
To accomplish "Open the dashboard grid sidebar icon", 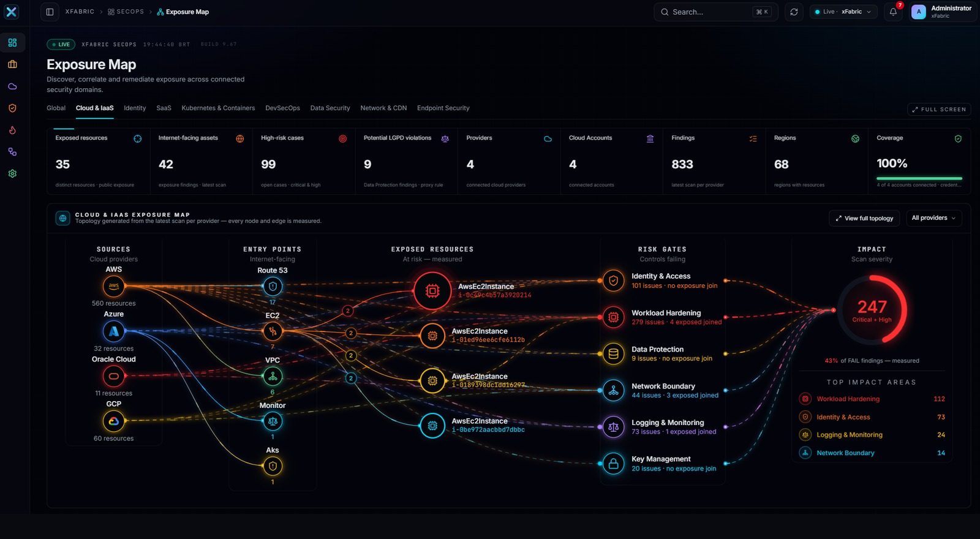I will [12, 43].
